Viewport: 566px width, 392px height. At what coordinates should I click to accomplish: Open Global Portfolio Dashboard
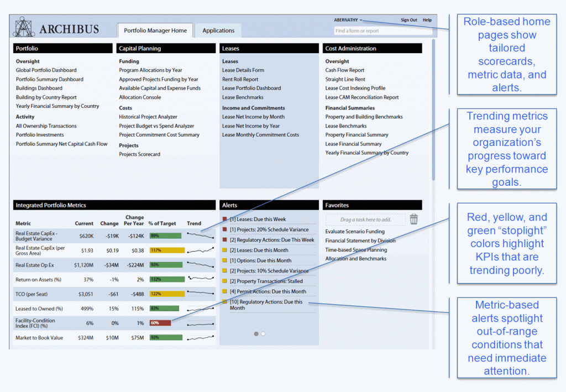(46, 70)
